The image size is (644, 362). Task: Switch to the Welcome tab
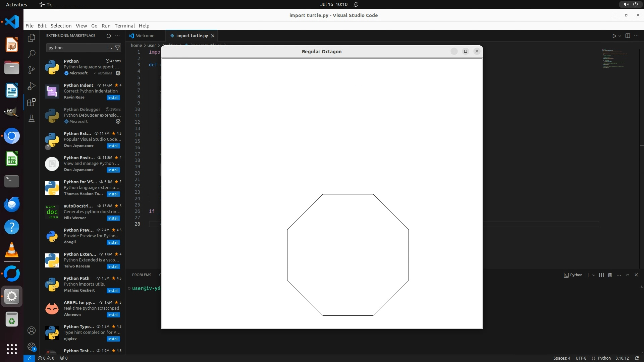point(145,36)
